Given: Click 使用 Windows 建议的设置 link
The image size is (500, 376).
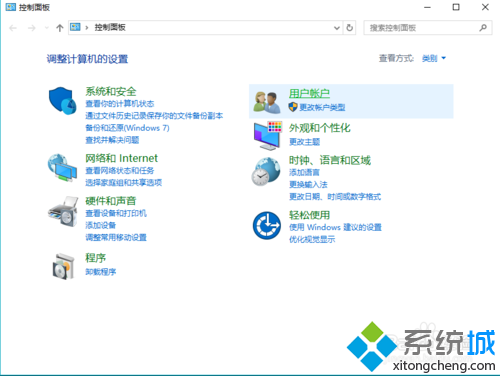Looking at the screenshot, I should point(335,227).
